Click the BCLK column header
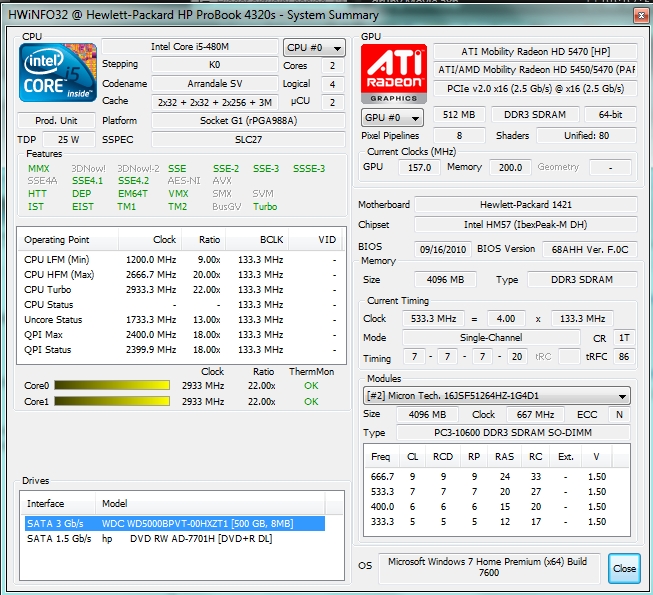 pyautogui.click(x=257, y=240)
